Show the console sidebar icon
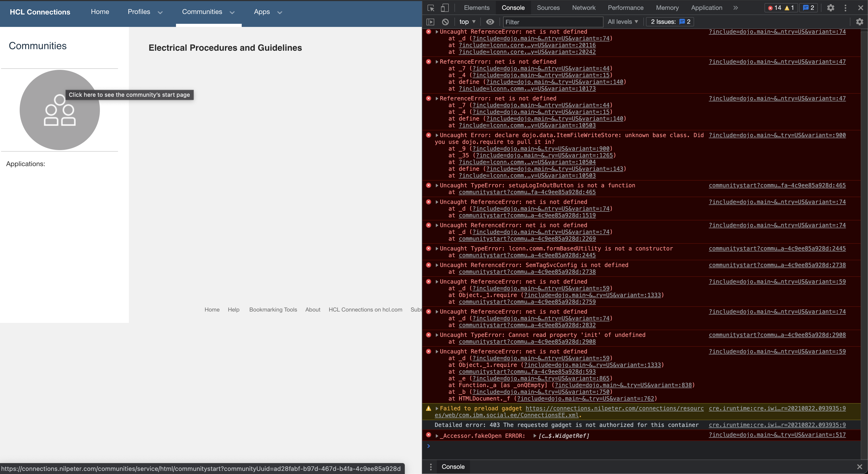868x474 pixels. 430,22
